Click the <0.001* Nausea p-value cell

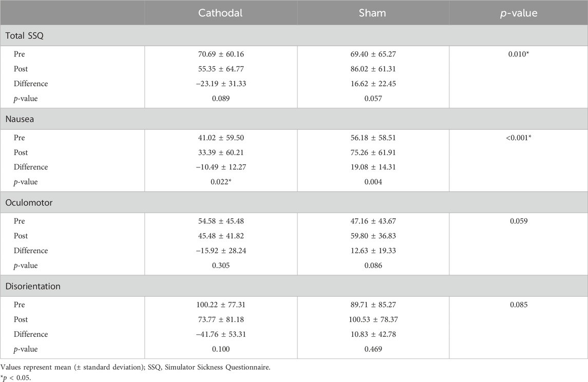click(x=518, y=138)
